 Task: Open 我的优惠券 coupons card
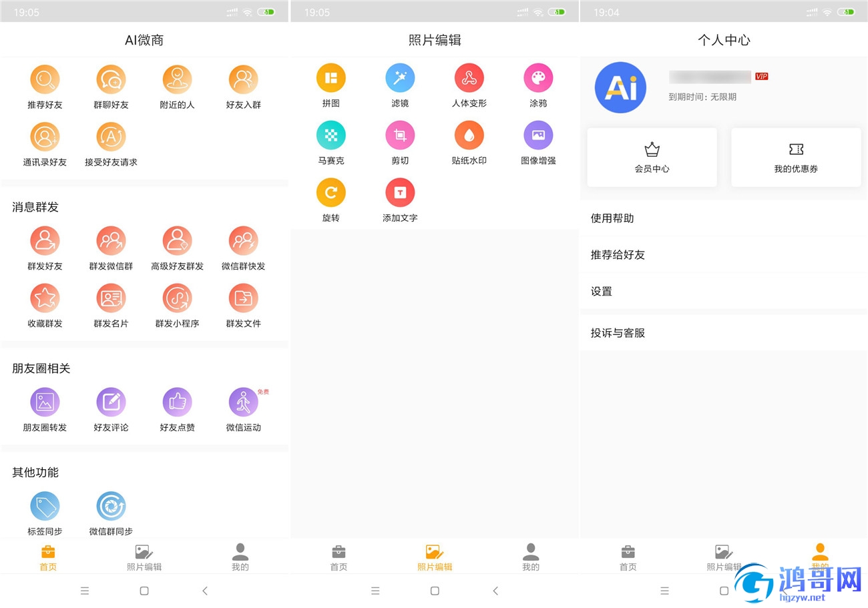coord(796,158)
